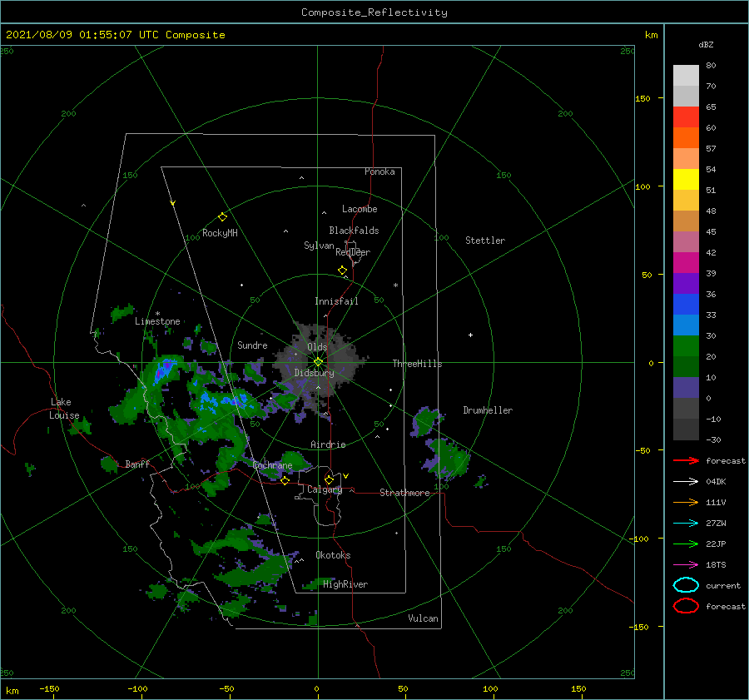Click the Blackfalds city label

(354, 231)
